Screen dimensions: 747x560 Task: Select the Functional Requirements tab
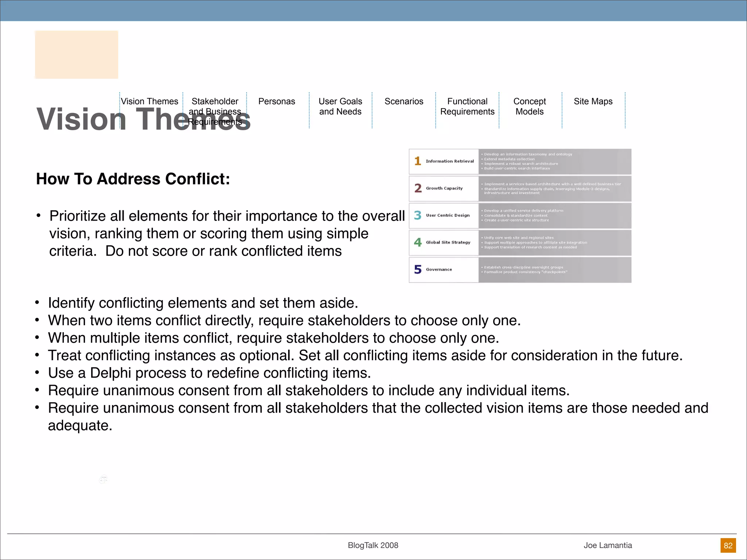pos(467,106)
